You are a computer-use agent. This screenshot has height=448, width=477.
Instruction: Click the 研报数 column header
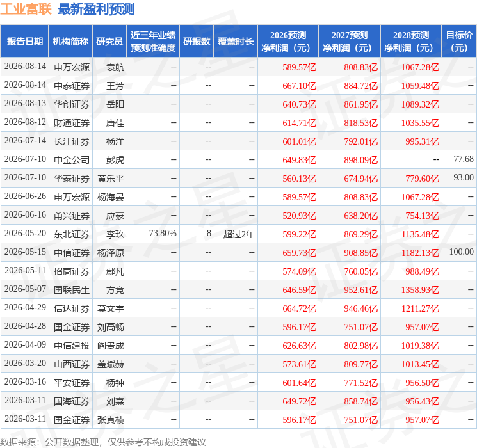point(197,42)
